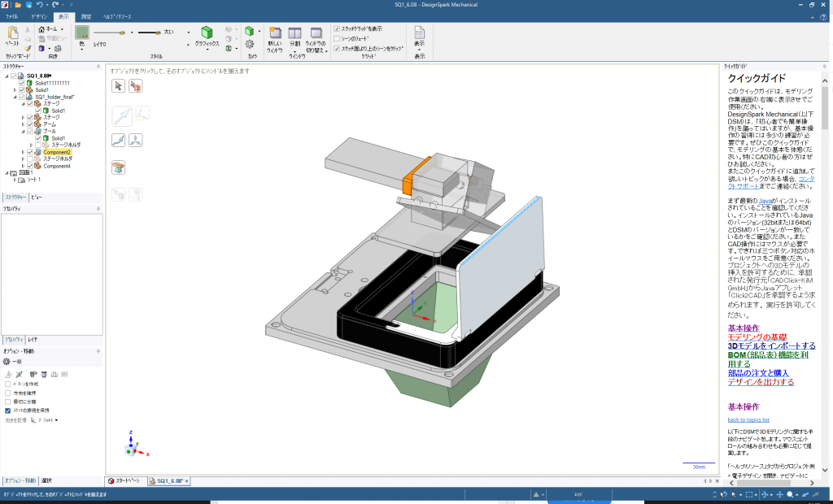Uncheck visibility of Component2 in tree
This screenshot has height=504, width=833.
point(30,152)
